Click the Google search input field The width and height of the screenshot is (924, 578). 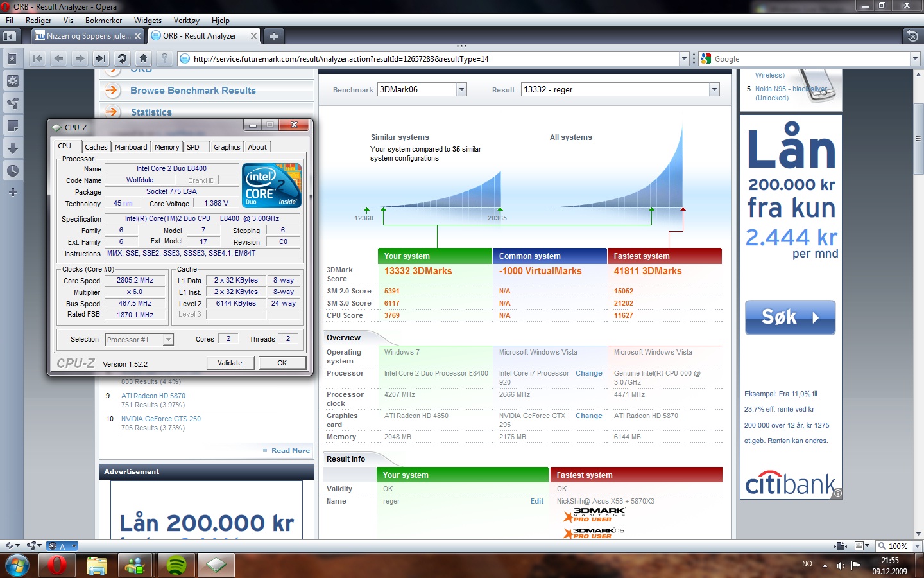tap(811, 58)
